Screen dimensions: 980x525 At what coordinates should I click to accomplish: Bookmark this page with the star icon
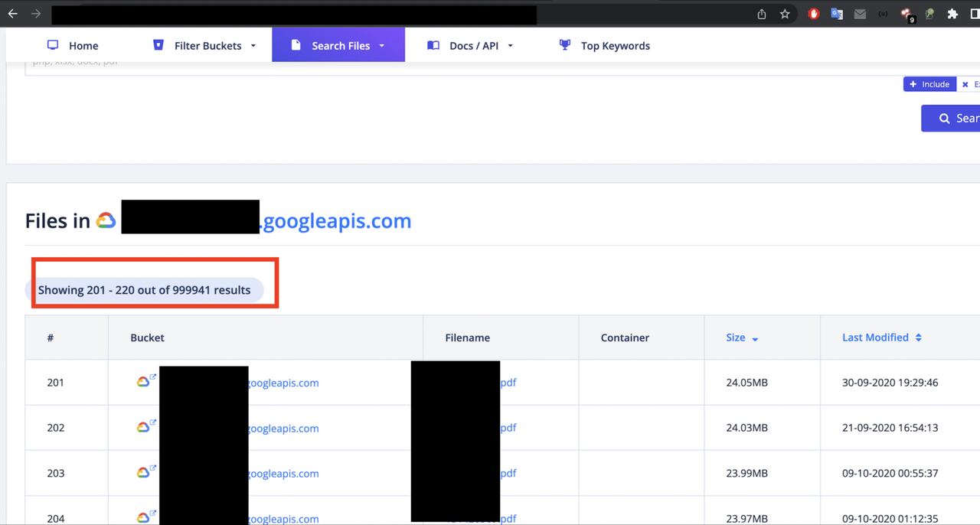785,14
